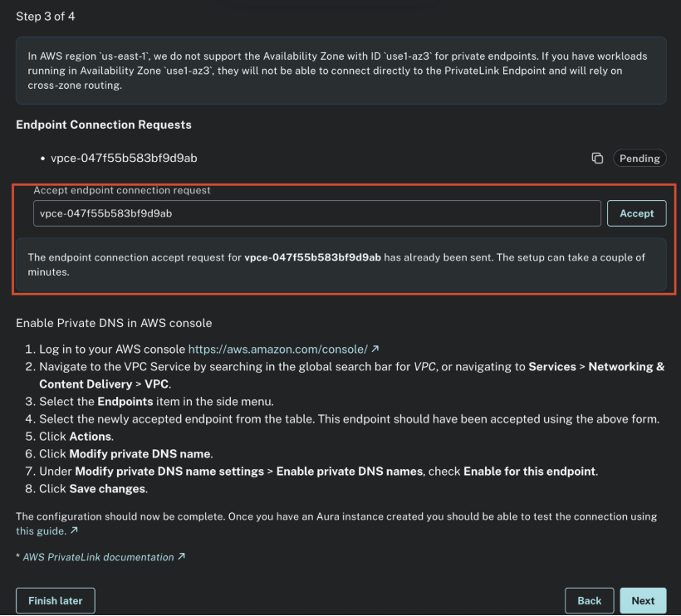Choose Finish later to postpone setup

point(55,600)
